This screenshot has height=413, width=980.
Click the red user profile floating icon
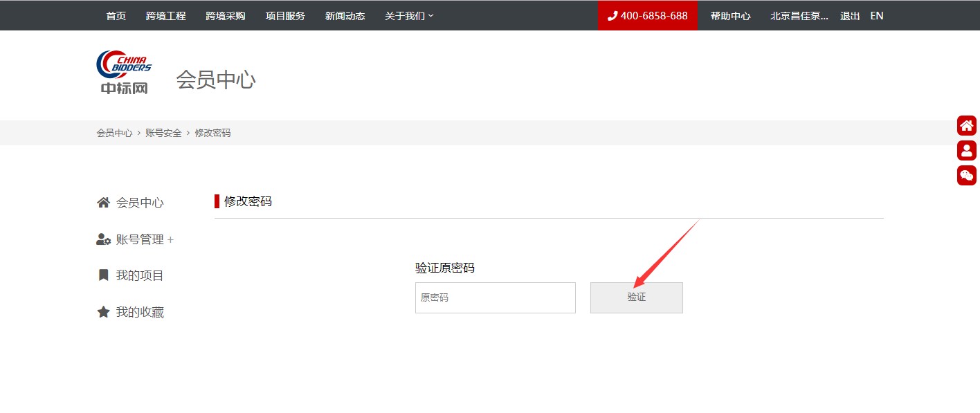pos(967,150)
